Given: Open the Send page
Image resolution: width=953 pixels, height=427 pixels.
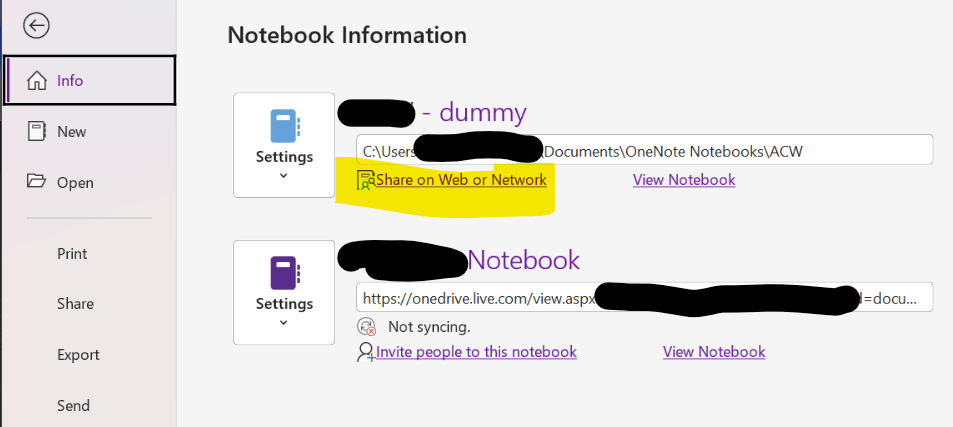Looking at the screenshot, I should coord(73,405).
